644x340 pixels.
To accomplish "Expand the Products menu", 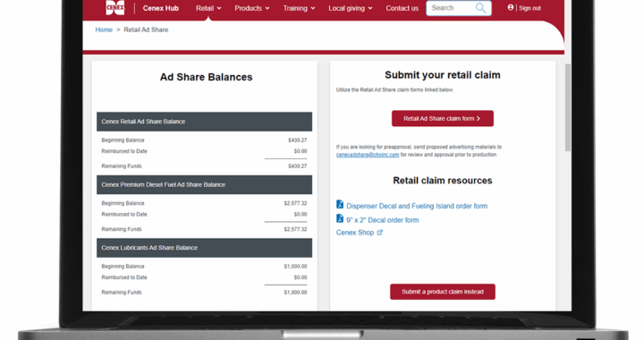I will (251, 8).
